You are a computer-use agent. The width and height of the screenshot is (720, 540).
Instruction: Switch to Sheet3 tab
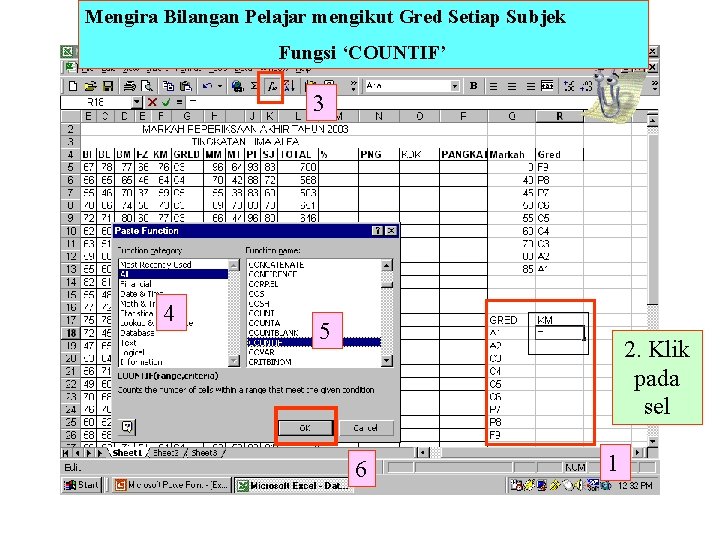tap(204, 453)
